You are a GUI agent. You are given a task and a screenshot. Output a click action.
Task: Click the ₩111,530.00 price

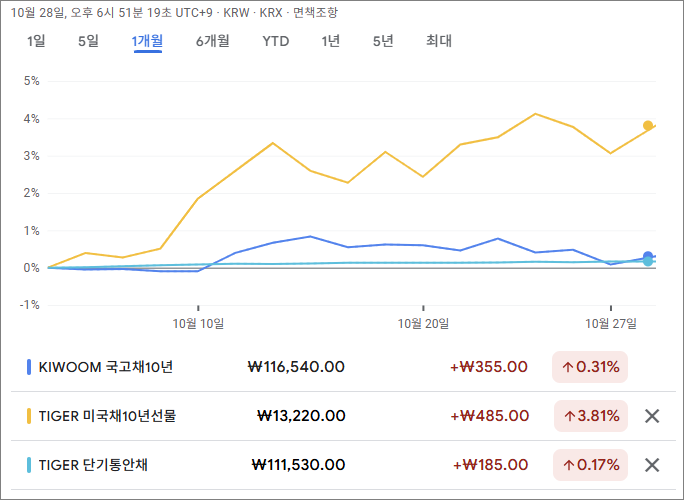point(298,465)
